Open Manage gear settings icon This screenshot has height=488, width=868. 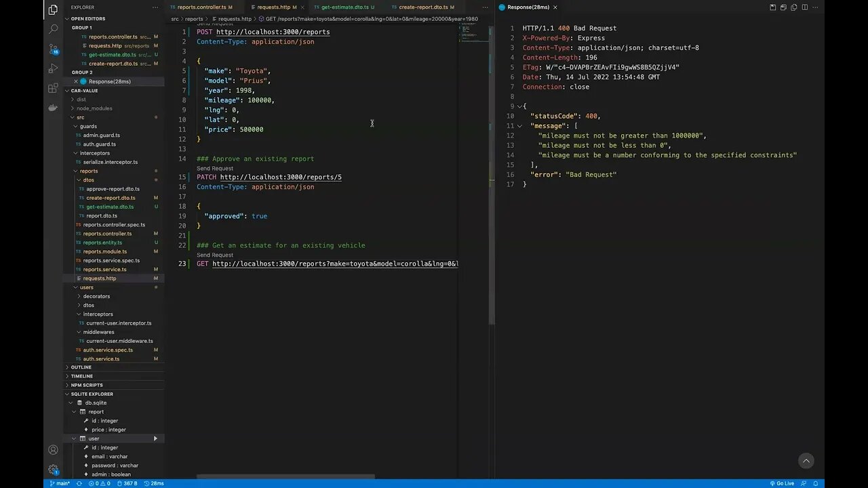pyautogui.click(x=53, y=469)
